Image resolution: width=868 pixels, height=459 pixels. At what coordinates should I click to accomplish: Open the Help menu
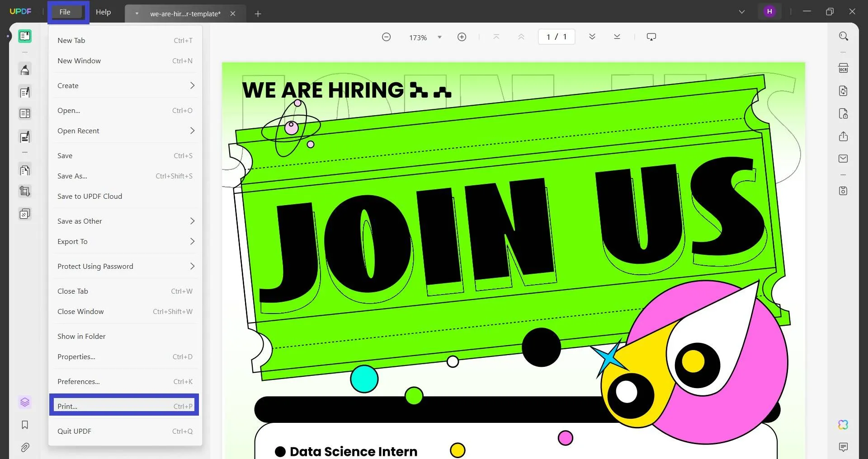pos(103,12)
